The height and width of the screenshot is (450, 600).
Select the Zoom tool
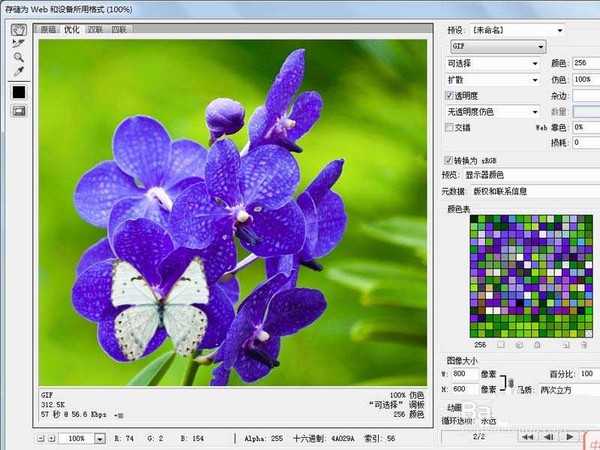[x=18, y=58]
